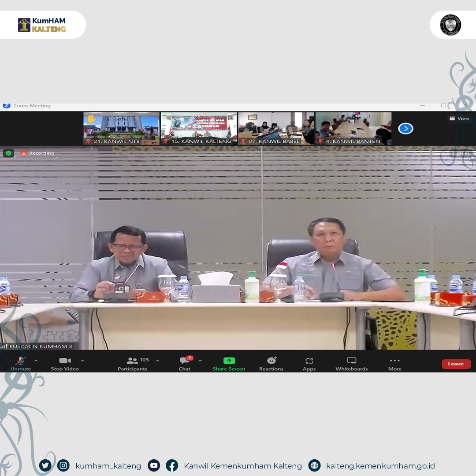This screenshot has height=476, width=476.
Task: Select the 15. KANWIL KALTENG video thumbnail
Action: pyautogui.click(x=199, y=128)
